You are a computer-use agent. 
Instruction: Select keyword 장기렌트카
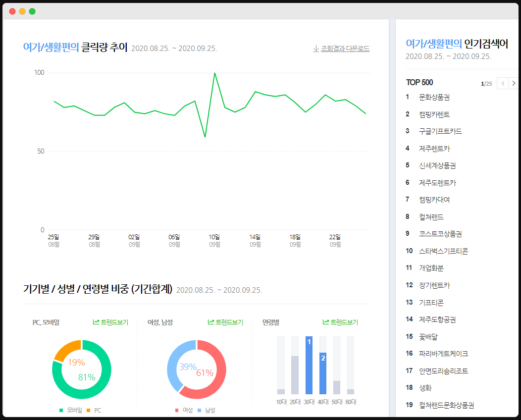(x=434, y=285)
